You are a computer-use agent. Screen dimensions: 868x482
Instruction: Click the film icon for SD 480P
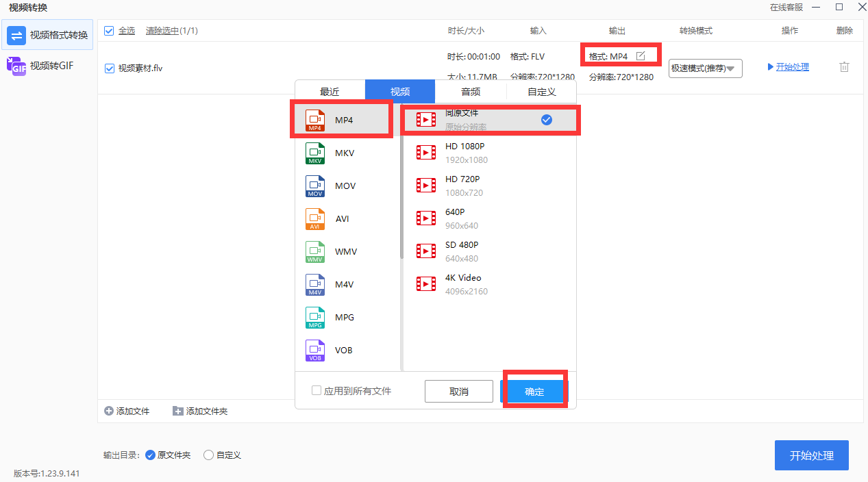pyautogui.click(x=426, y=251)
